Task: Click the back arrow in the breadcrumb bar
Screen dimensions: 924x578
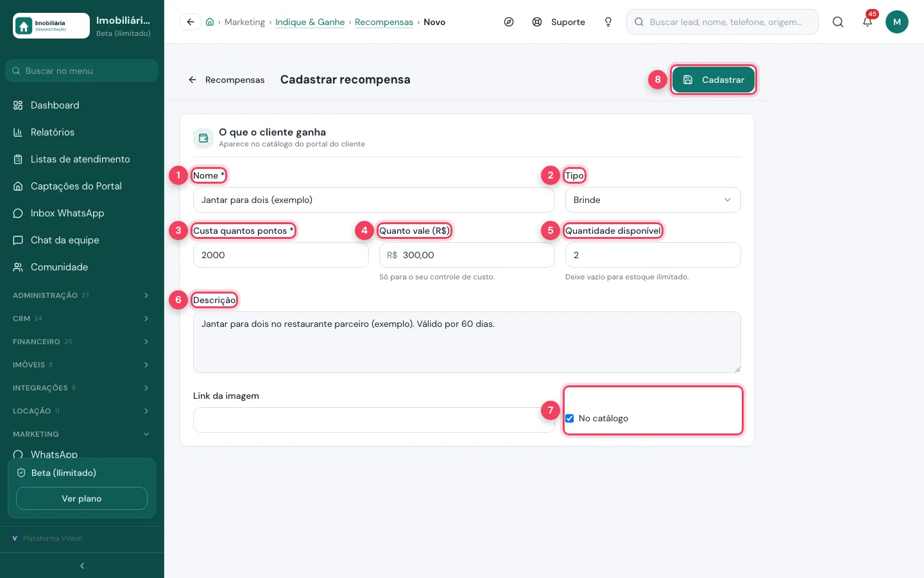Action: click(x=191, y=22)
